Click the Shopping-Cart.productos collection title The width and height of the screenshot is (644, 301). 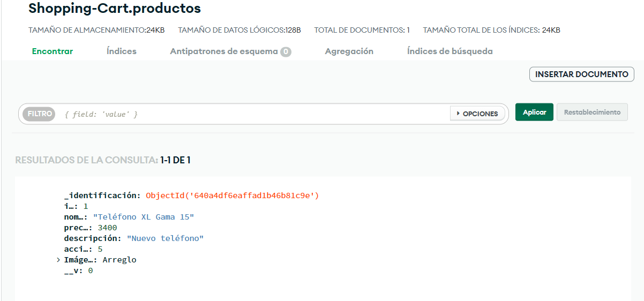pyautogui.click(x=115, y=9)
